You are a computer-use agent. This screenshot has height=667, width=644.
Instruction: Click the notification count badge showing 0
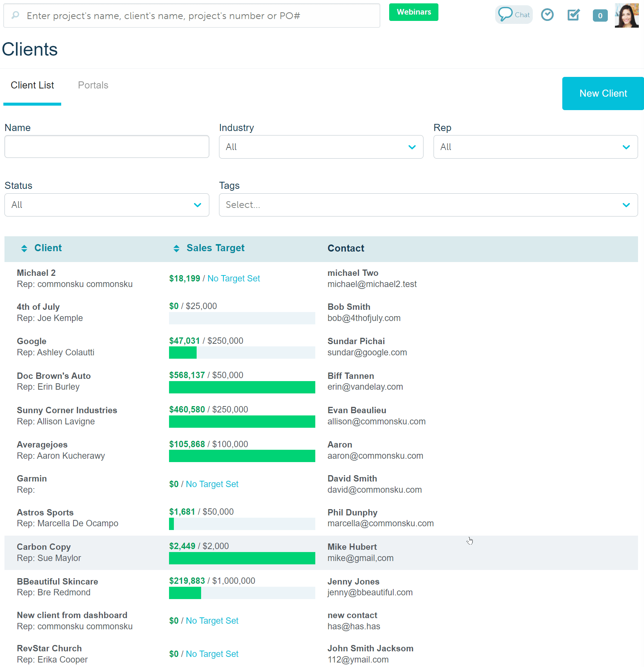600,16
